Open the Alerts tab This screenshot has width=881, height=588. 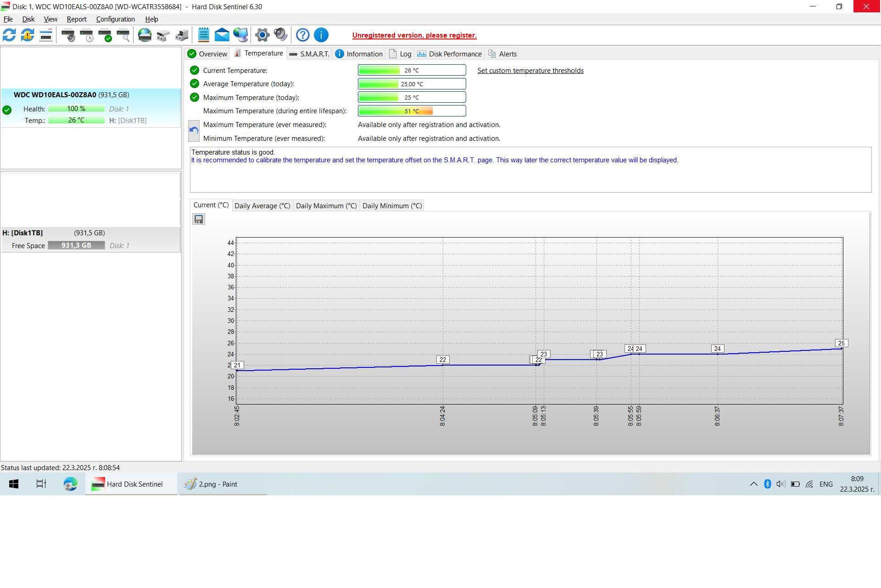coord(502,54)
